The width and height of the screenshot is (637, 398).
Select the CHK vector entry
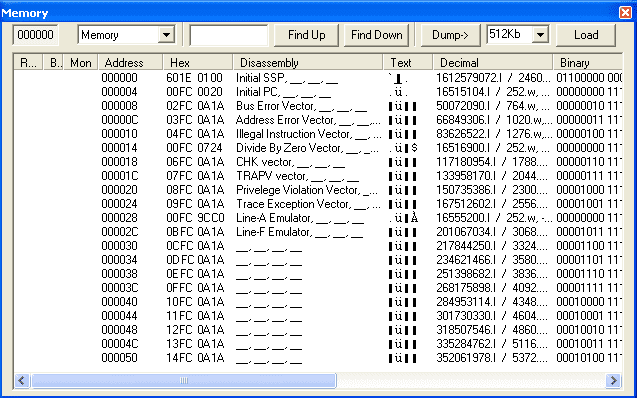click(290, 162)
